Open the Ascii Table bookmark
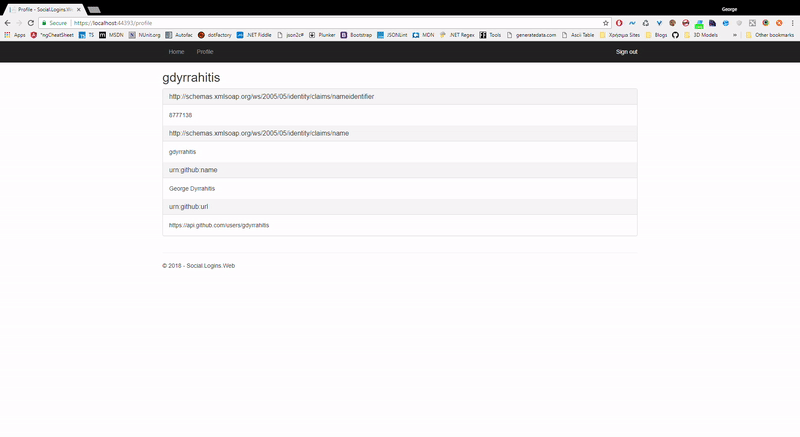Image resolution: width=800 pixels, height=437 pixels. (x=578, y=35)
